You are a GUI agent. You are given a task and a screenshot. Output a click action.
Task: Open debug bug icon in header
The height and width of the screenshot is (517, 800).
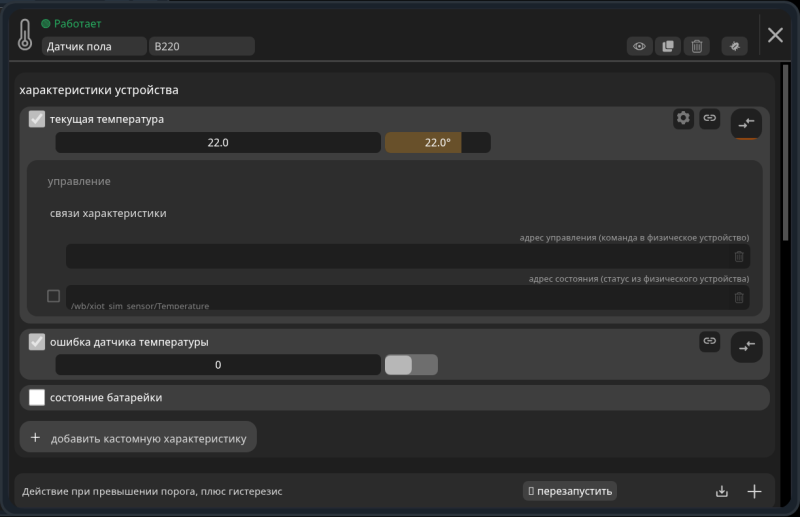735,46
